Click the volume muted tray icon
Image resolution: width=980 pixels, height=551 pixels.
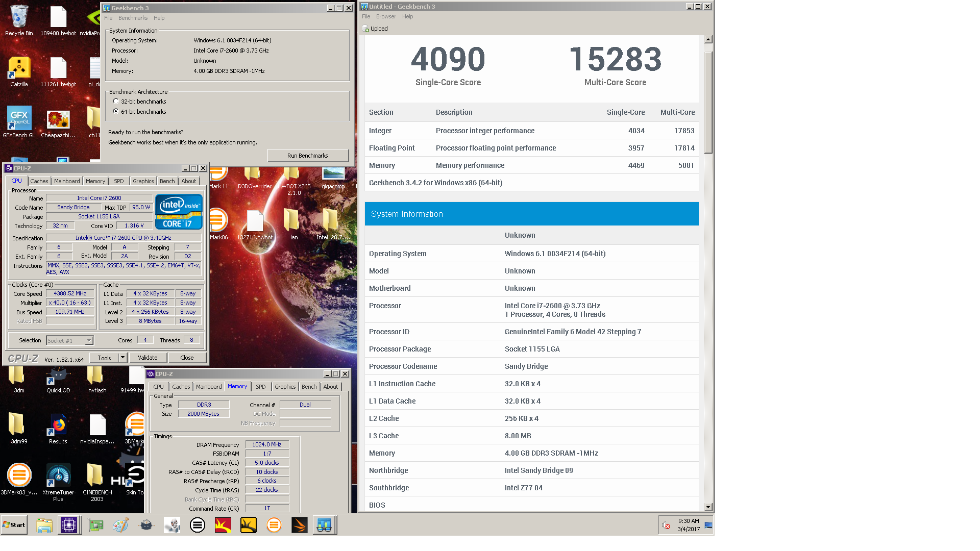(x=666, y=525)
